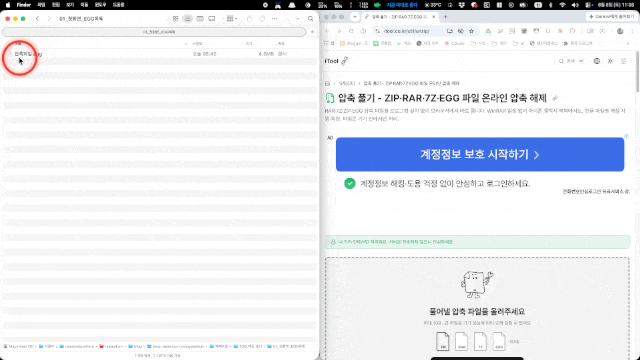Sort Finder list by kind header

pyautogui.click(x=281, y=44)
